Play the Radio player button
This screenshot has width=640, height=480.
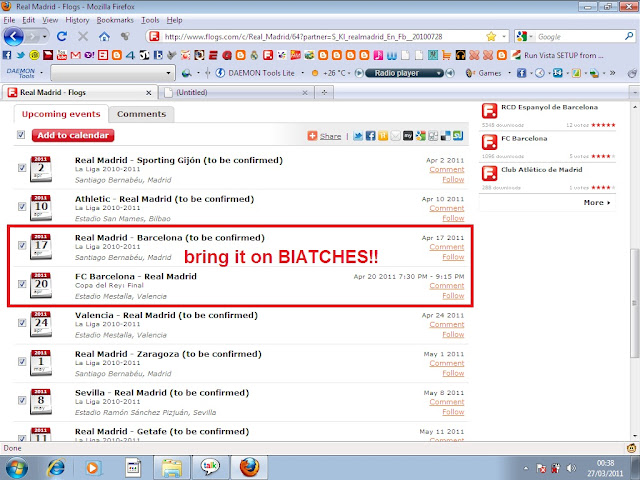coord(359,73)
